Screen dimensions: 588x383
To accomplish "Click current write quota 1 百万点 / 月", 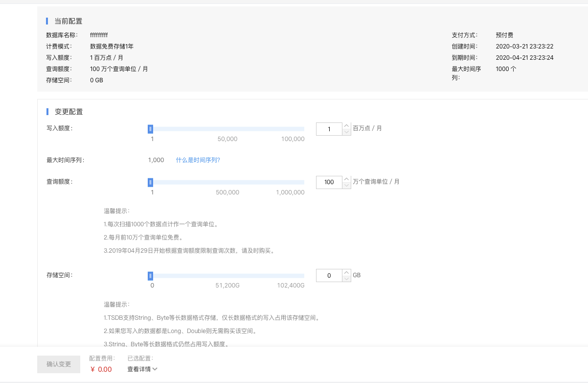I will click(x=107, y=58).
